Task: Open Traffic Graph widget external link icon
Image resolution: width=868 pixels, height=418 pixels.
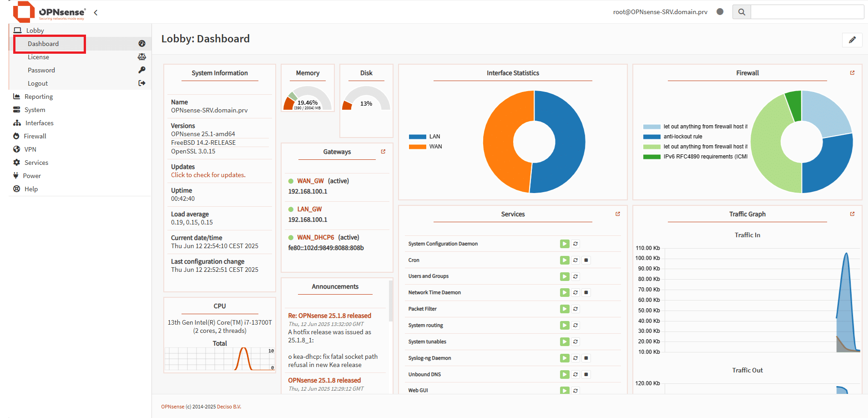Action: [852, 214]
